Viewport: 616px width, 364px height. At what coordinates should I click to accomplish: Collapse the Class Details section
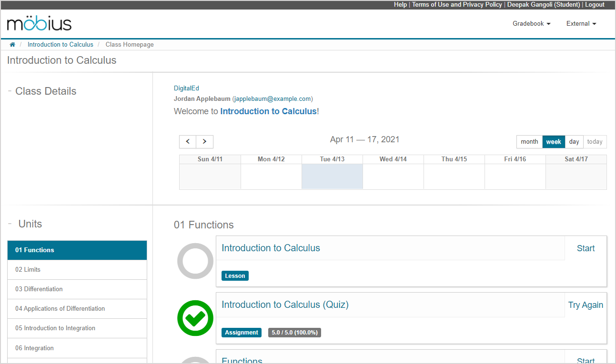[10, 91]
